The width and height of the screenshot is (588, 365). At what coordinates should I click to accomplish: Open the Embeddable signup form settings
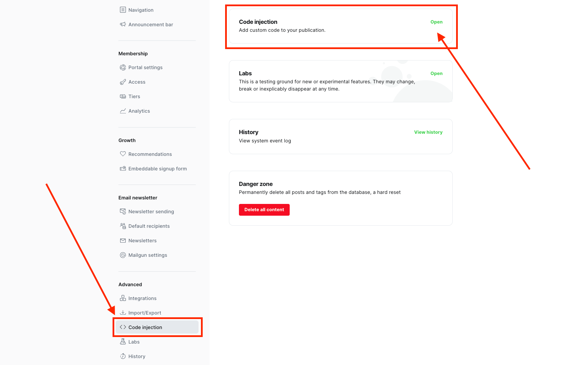point(157,169)
